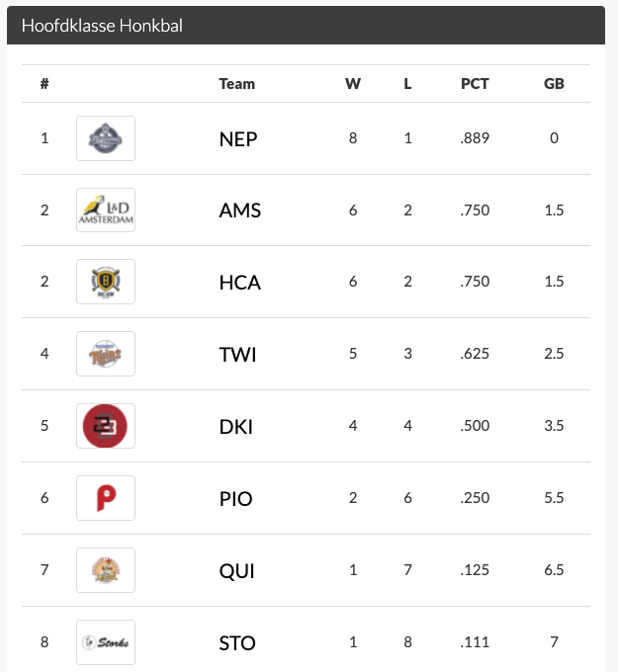Viewport: 618px width, 672px height.
Task: Select the PIO team logo
Action: [106, 498]
